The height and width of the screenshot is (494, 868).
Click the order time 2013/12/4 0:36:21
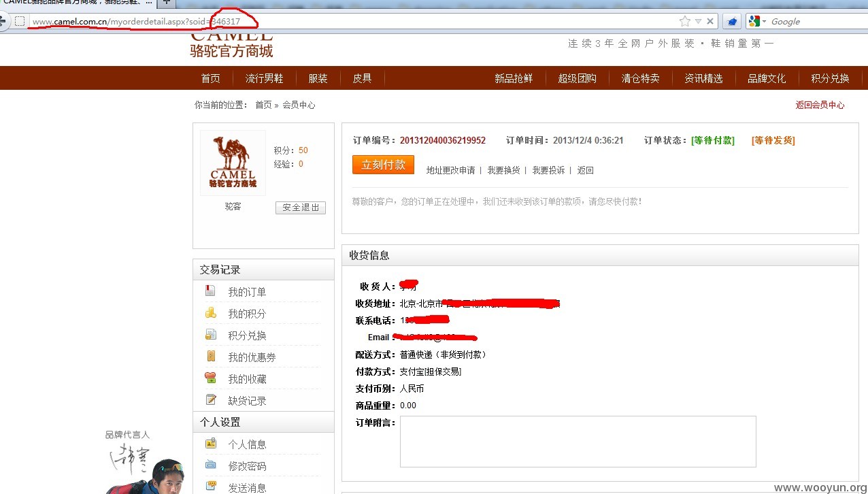coord(588,140)
